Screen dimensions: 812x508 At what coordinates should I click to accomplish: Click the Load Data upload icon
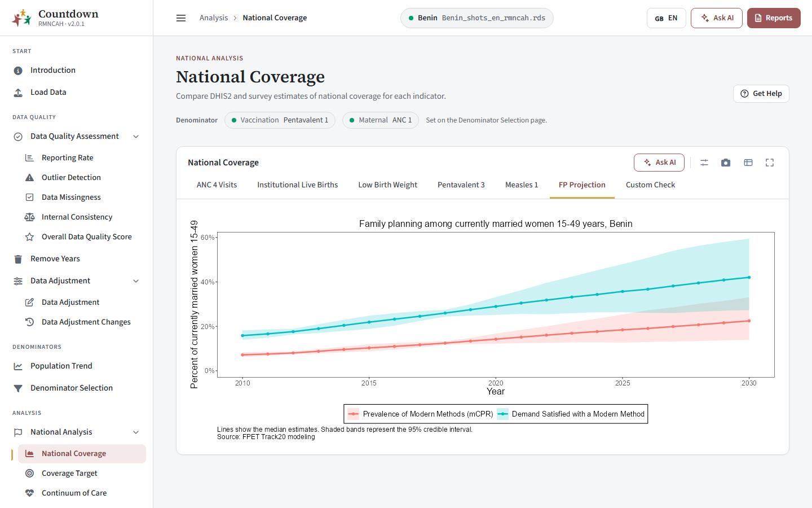(x=18, y=93)
